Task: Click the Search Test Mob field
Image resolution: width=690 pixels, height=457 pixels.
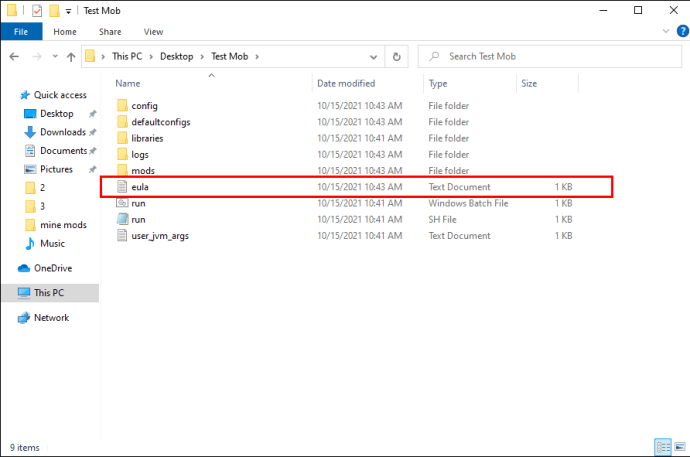Action: pos(550,57)
